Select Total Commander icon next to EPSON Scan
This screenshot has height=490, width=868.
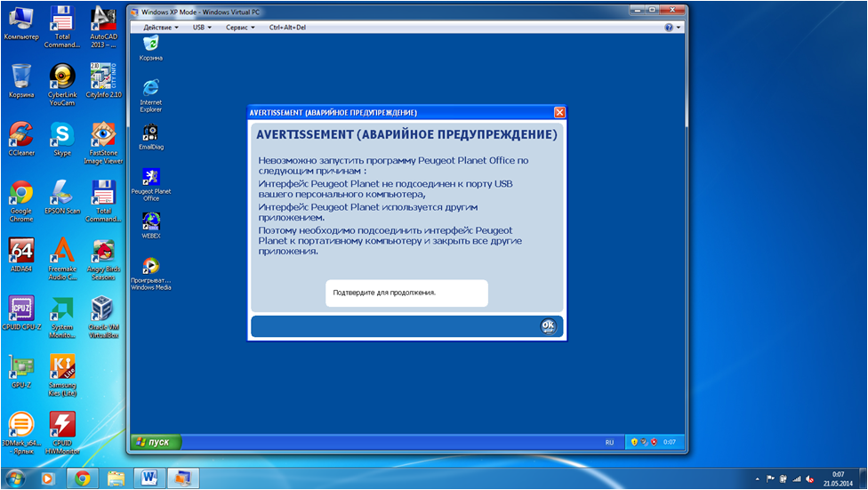pyautogui.click(x=103, y=201)
